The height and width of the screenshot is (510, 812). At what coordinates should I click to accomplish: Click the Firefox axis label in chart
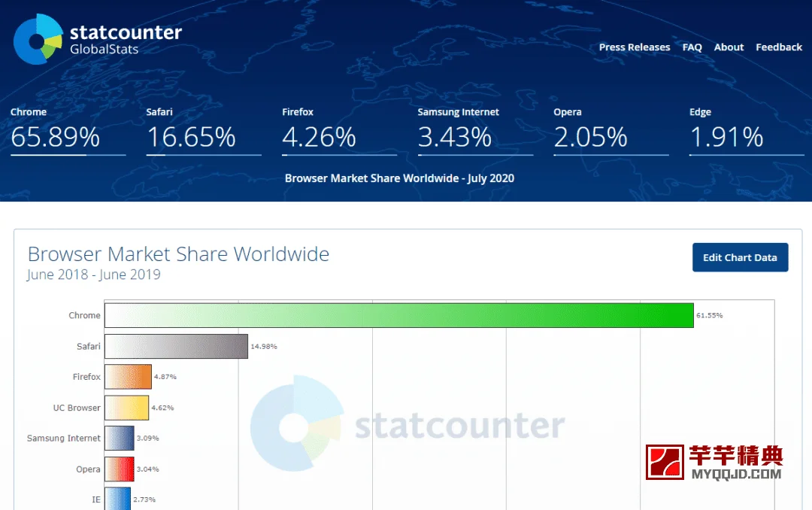click(x=86, y=377)
